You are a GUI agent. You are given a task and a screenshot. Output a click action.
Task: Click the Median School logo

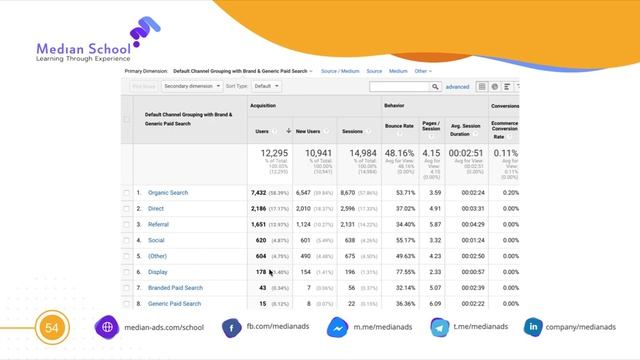[98, 40]
